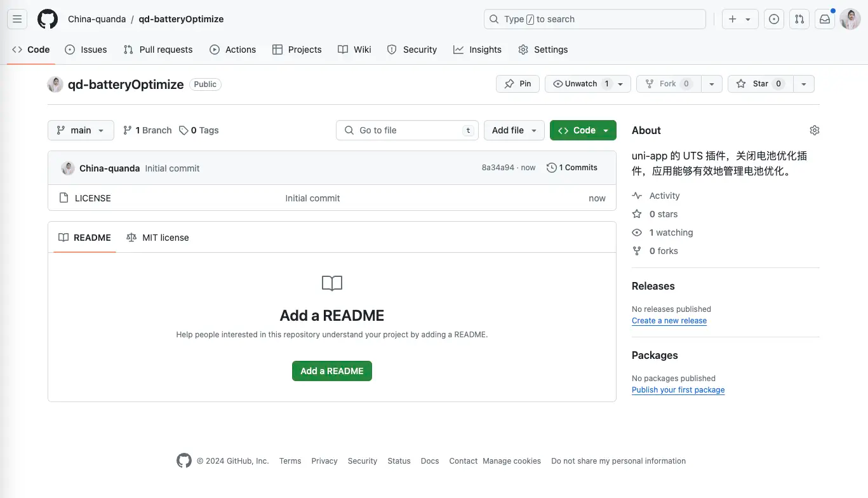The width and height of the screenshot is (868, 498).
Task: Click your profile avatar in the top right
Action: pos(850,19)
